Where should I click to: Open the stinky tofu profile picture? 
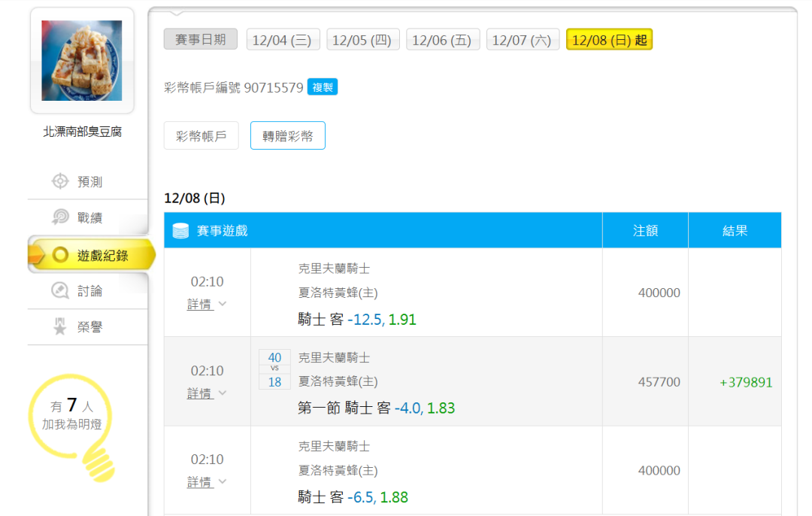point(82,61)
